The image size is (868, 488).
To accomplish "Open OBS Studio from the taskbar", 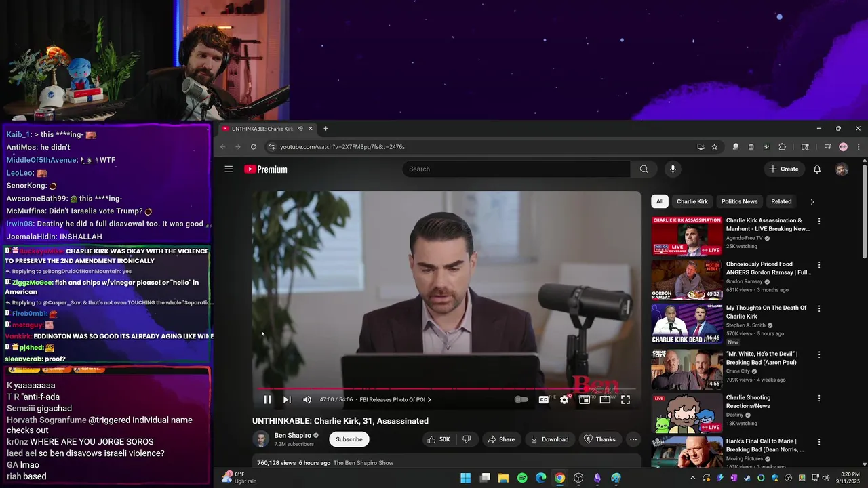I will click(x=578, y=479).
